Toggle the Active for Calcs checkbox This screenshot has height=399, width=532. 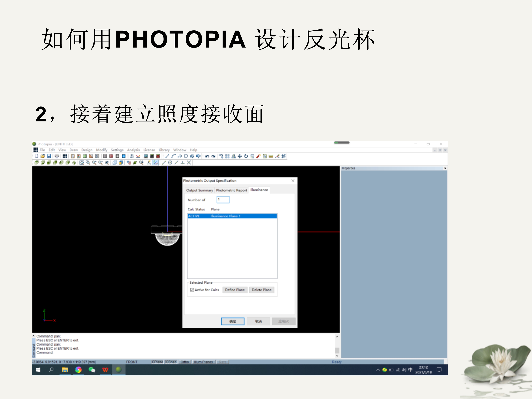tap(192, 290)
